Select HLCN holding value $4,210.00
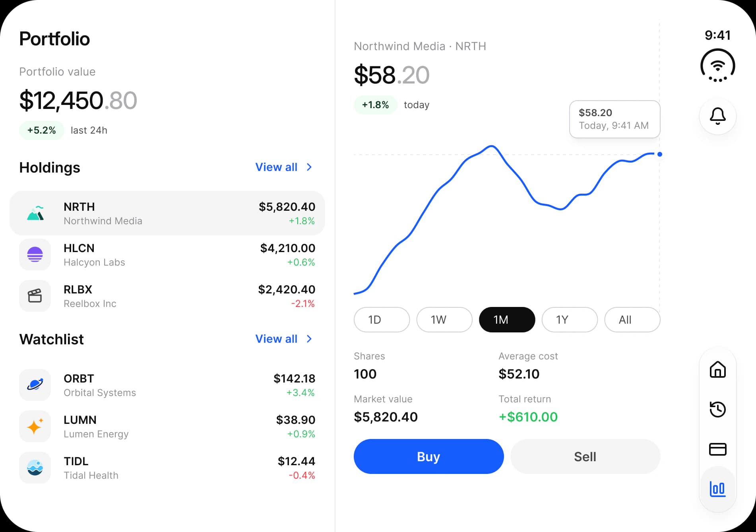The image size is (756, 532). tap(288, 248)
